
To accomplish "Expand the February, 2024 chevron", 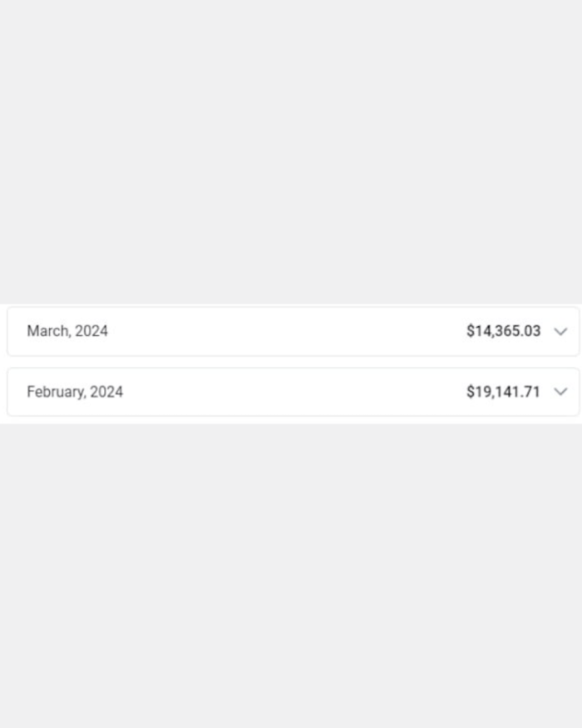I will 560,392.
